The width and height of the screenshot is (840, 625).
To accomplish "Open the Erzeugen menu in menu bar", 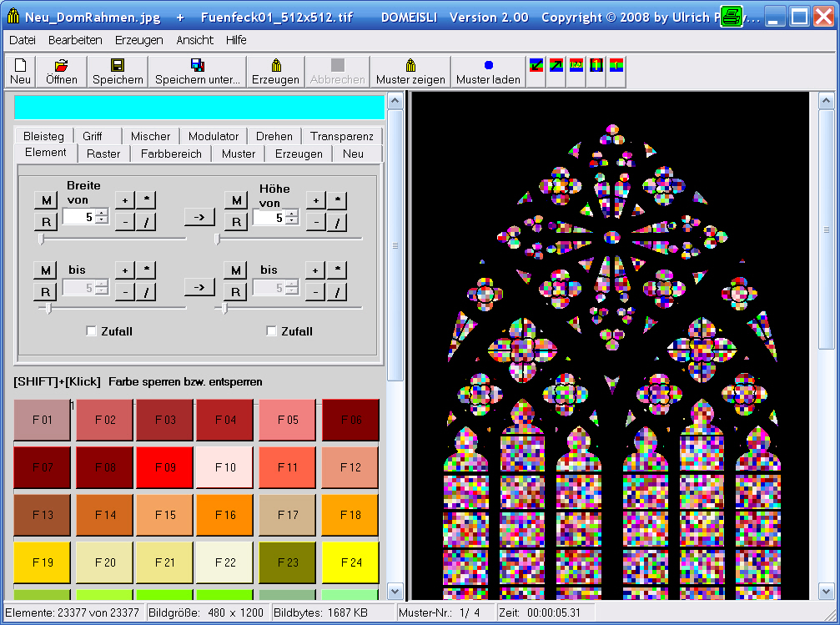I will pos(138,40).
